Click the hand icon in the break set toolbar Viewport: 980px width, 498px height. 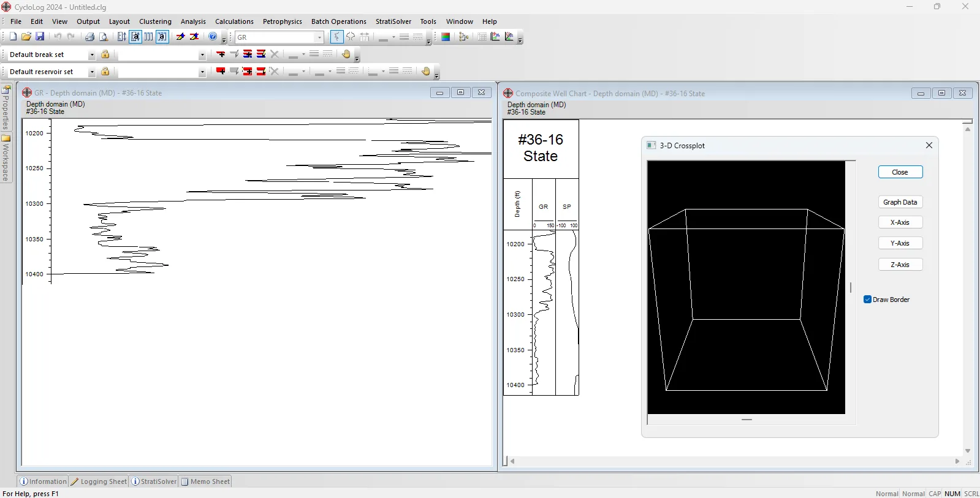pyautogui.click(x=346, y=54)
